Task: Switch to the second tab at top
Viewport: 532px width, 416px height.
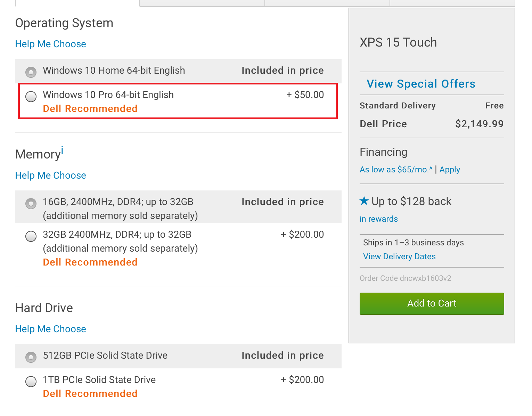Action: point(202,3)
